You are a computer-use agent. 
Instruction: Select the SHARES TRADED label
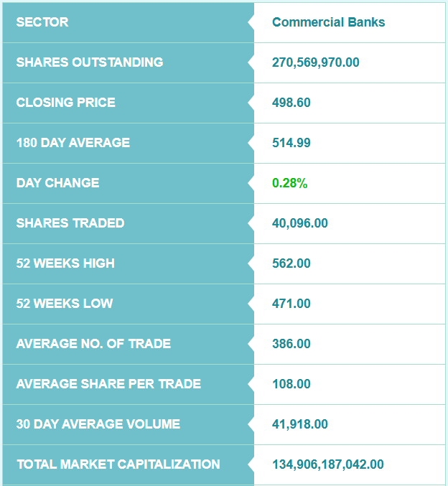pyautogui.click(x=70, y=223)
